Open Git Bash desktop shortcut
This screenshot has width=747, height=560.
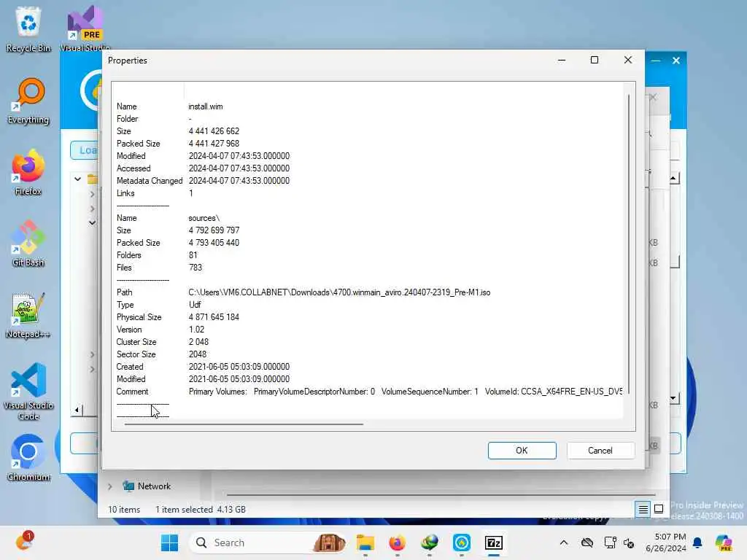pos(28,244)
